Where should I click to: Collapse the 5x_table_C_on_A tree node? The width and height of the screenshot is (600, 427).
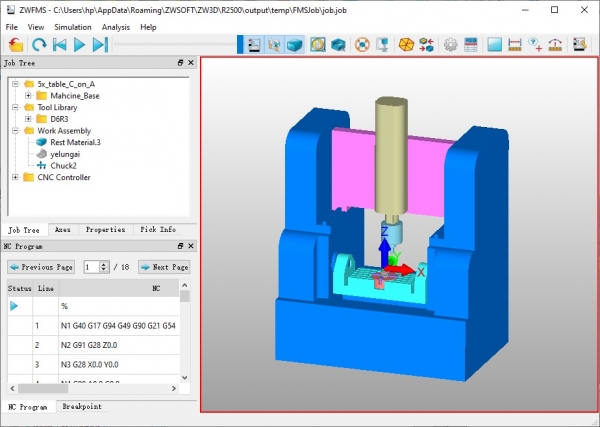point(15,83)
